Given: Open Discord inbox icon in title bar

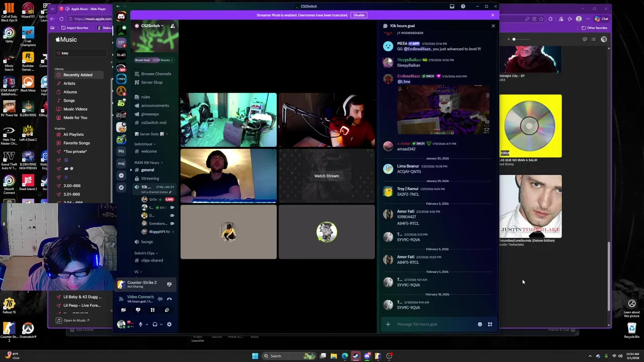Looking at the screenshot, I should [x=452, y=7].
